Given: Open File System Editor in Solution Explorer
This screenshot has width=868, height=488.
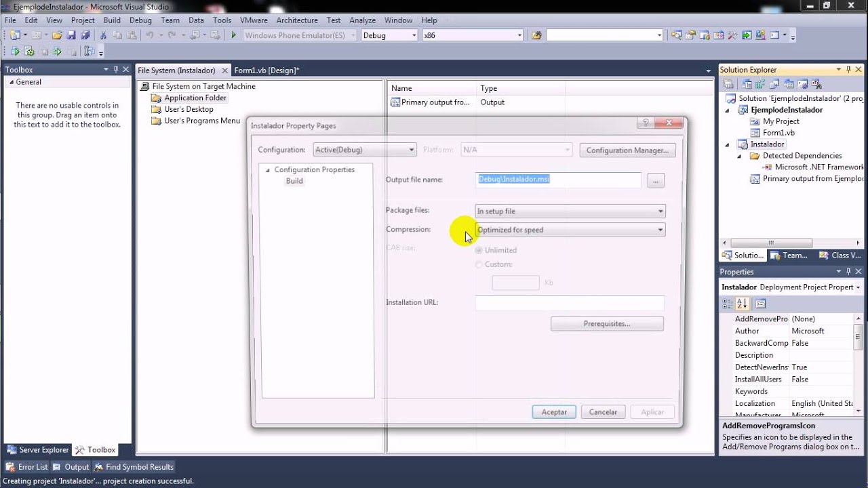Looking at the screenshot, I should tap(747, 85).
